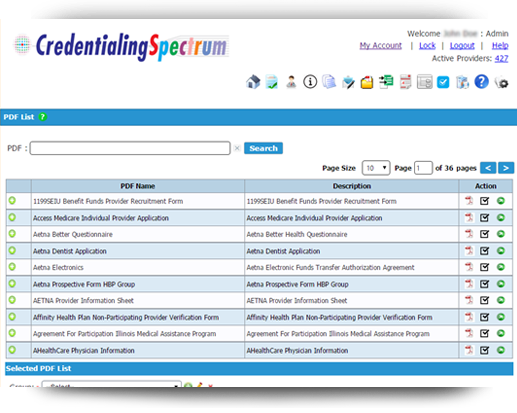
Task: Open the red report document icon
Action: pos(405,82)
